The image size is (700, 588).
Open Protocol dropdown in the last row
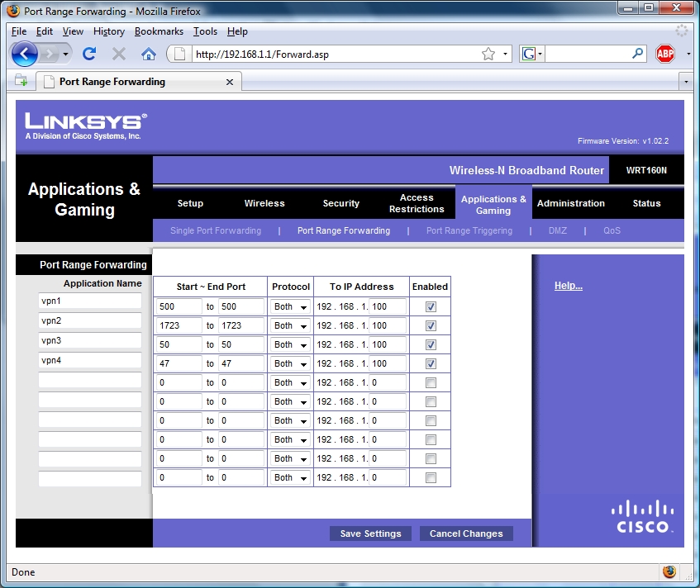pos(290,478)
